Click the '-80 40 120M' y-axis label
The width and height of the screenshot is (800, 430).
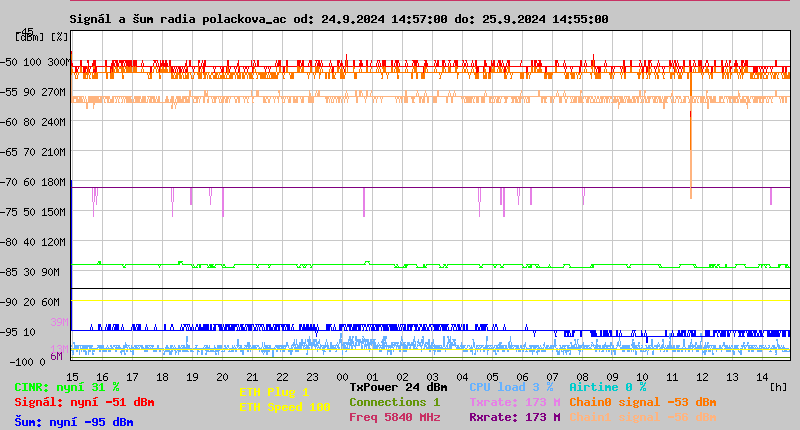coord(34,242)
